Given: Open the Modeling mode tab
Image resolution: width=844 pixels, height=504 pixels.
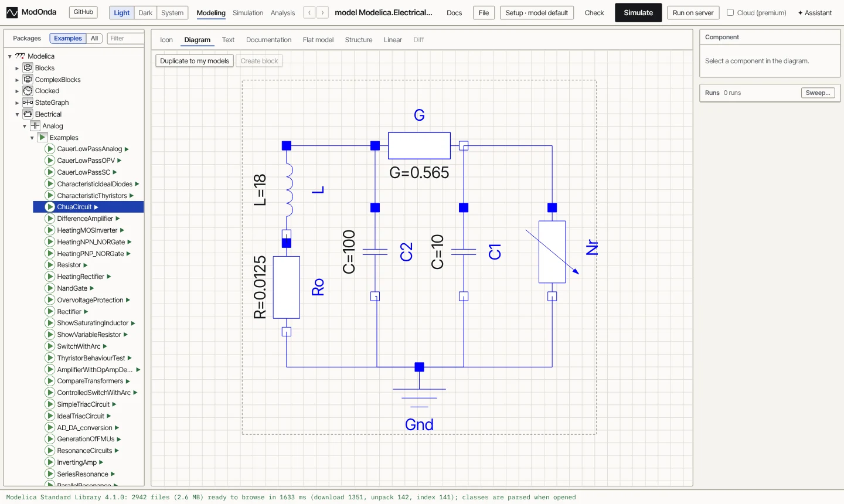Looking at the screenshot, I should tap(211, 13).
